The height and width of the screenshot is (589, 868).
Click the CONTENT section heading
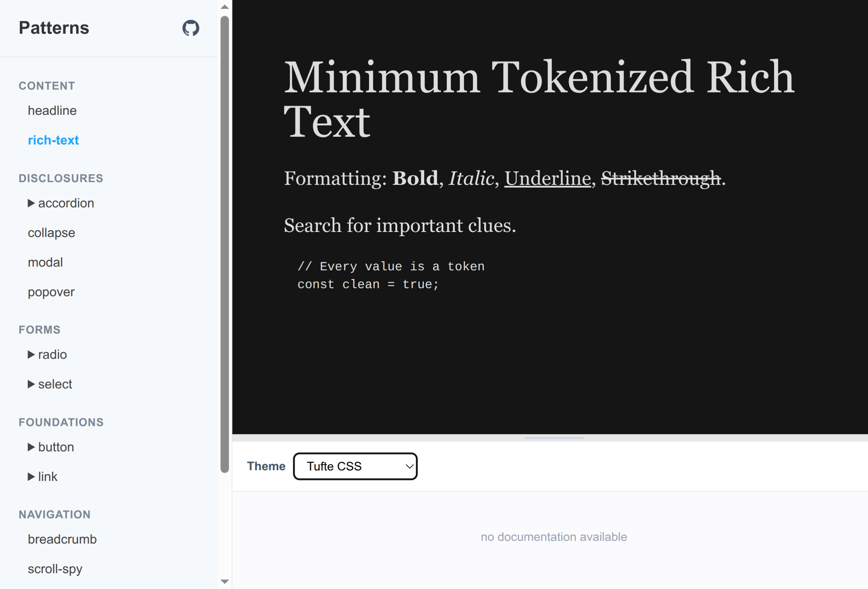(46, 85)
